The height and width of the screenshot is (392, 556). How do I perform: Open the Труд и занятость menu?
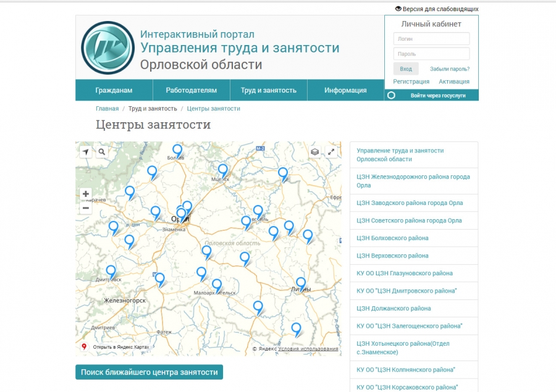[x=269, y=90]
